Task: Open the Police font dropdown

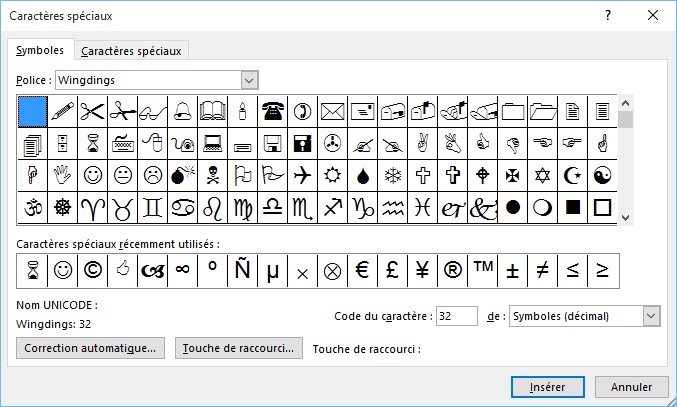Action: 249,79
